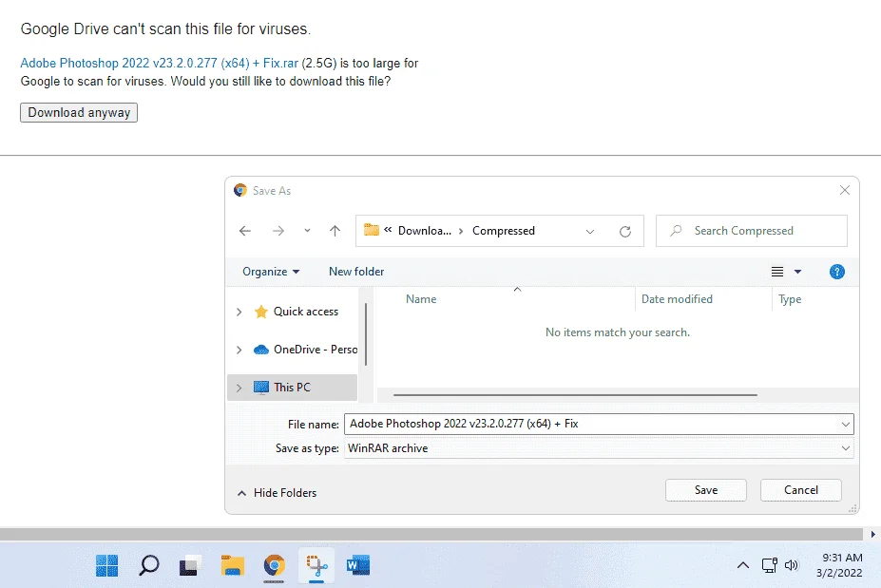881x588 pixels.
Task: Sort by Name column header
Action: coord(421,299)
